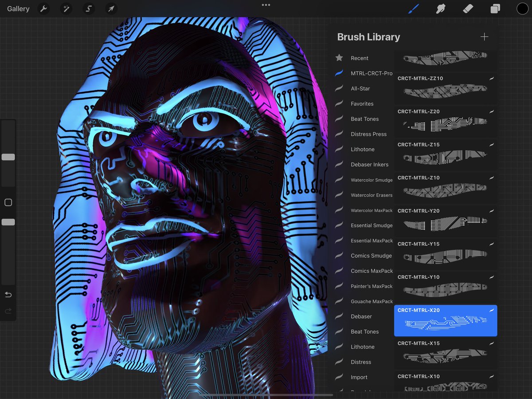Tap the three-dot multitasking menu at top
The height and width of the screenshot is (399, 532).
266,5
